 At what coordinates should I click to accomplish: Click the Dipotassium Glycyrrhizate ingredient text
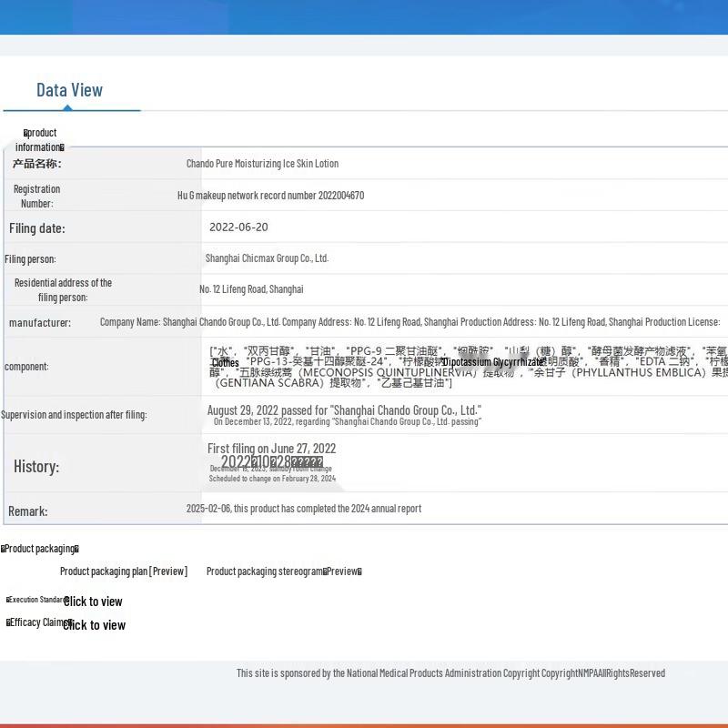coord(492,362)
